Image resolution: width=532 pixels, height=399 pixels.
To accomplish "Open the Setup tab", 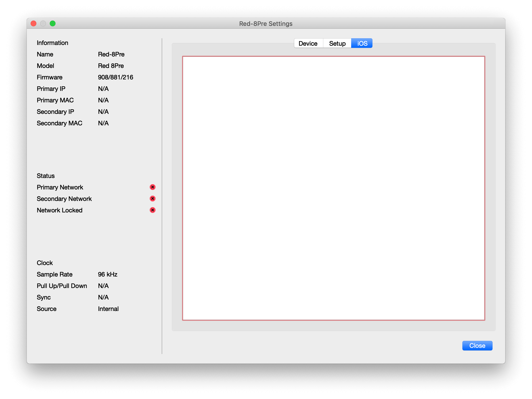I will [337, 43].
